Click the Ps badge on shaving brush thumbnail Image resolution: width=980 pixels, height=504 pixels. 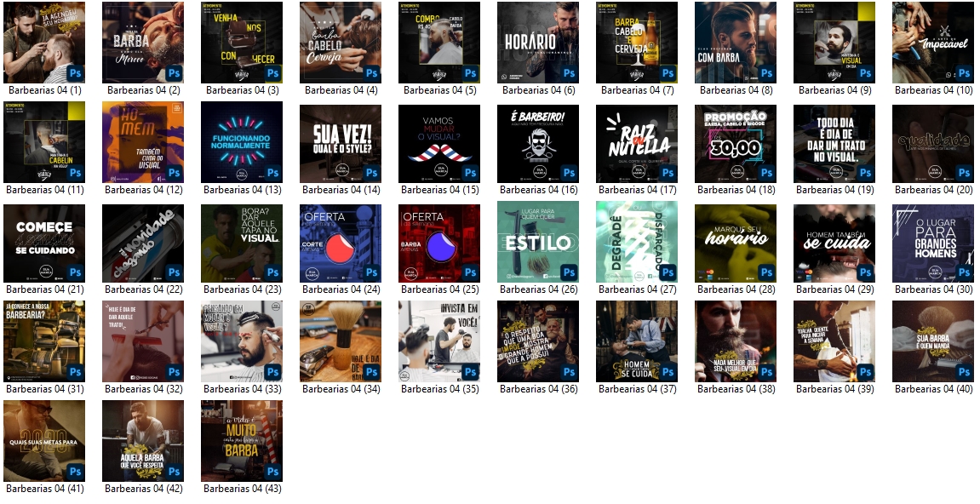371,372
